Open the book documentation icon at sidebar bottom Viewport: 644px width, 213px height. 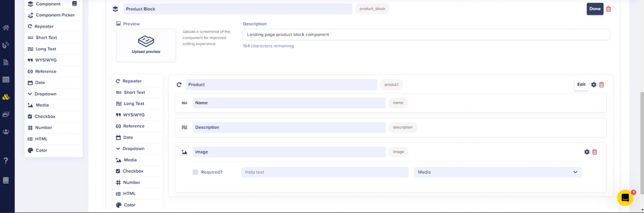6,180
